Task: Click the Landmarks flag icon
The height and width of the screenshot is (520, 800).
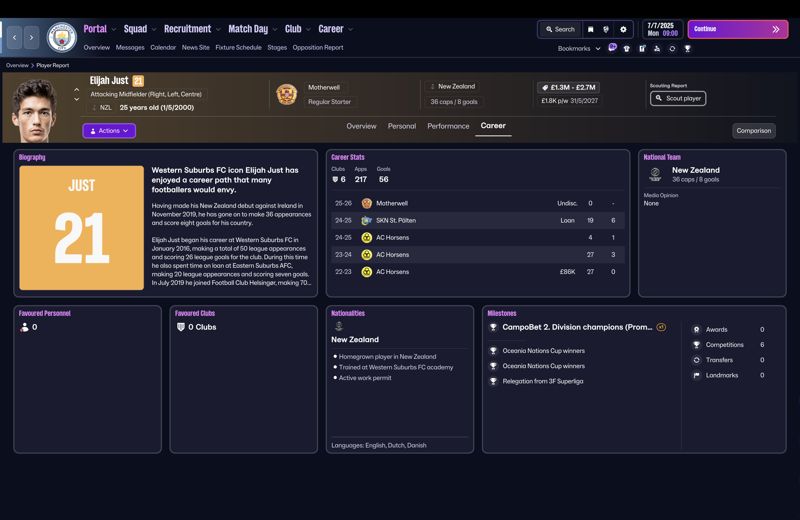Action: (x=696, y=376)
